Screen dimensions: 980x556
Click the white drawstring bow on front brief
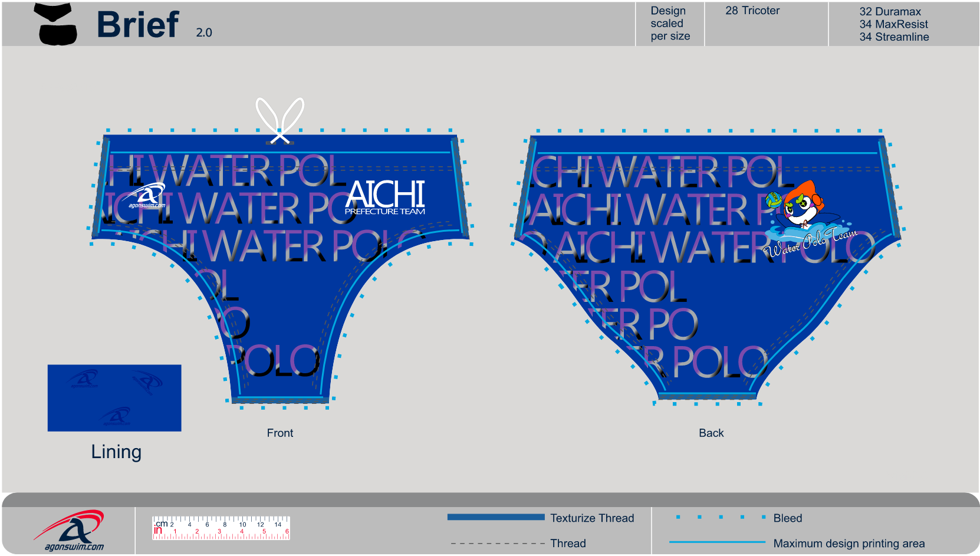pos(280,121)
